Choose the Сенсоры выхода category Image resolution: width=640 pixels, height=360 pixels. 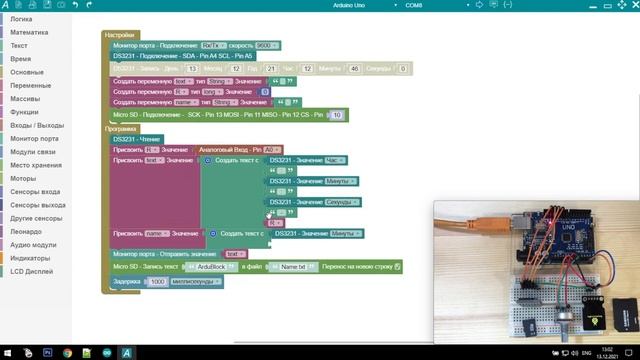(38, 205)
